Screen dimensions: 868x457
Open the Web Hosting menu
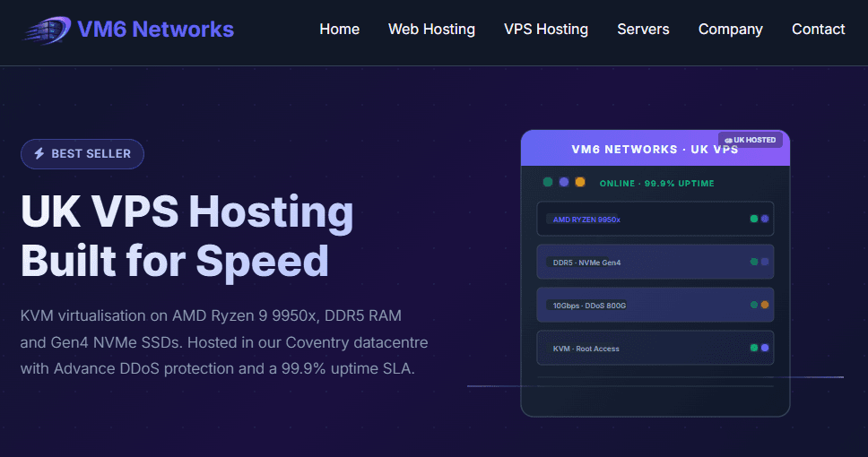click(432, 30)
